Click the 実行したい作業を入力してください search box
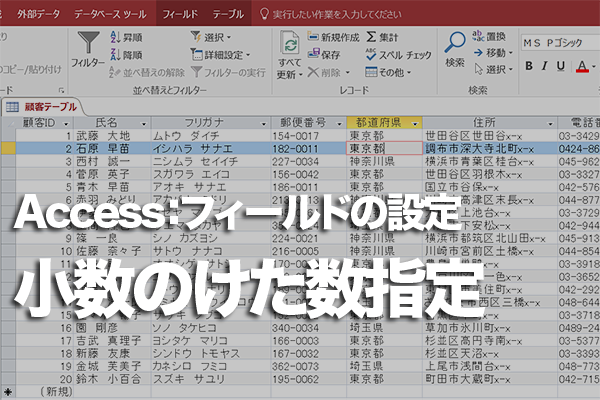Screen dimensions: 600x400 (337, 15)
